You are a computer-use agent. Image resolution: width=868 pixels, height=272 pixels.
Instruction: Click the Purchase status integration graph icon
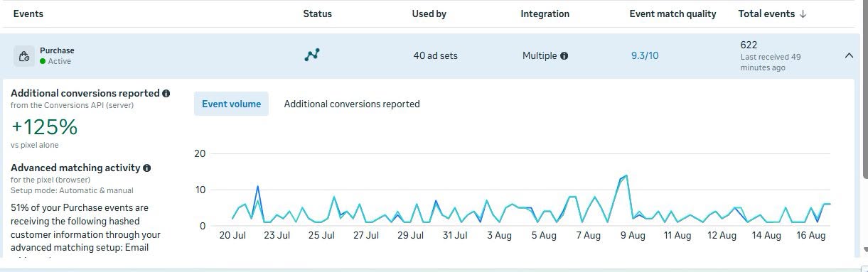point(312,55)
